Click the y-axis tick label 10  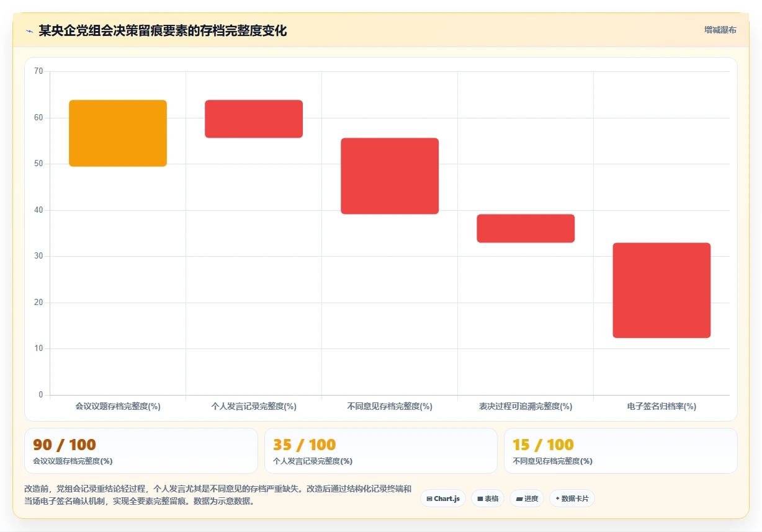click(38, 348)
